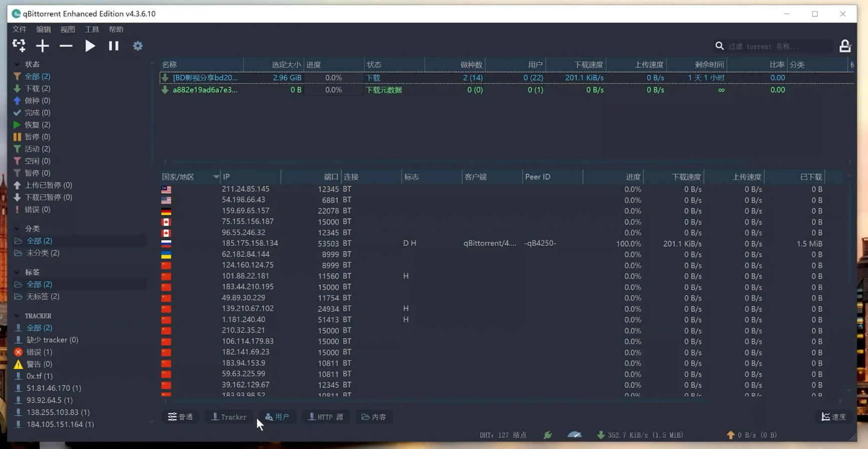Image resolution: width=868 pixels, height=449 pixels.
Task: Select tracker 警告 (0) warning icon
Action: click(x=18, y=364)
